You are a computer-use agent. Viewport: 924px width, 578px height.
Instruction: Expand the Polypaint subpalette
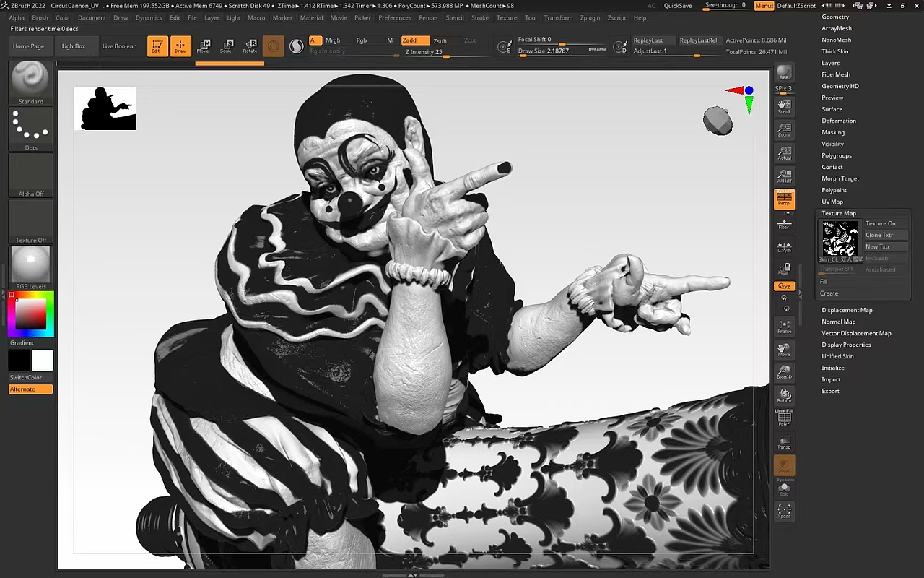pos(834,190)
